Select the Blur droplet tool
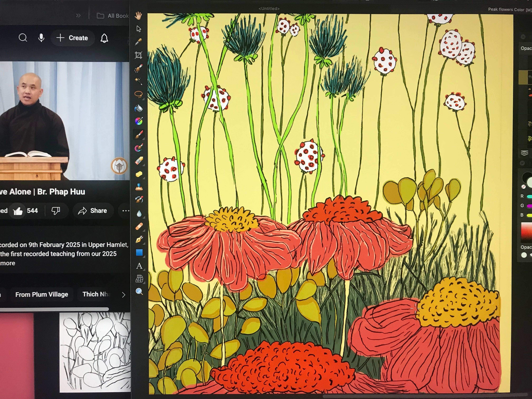The image size is (532, 399). (139, 213)
